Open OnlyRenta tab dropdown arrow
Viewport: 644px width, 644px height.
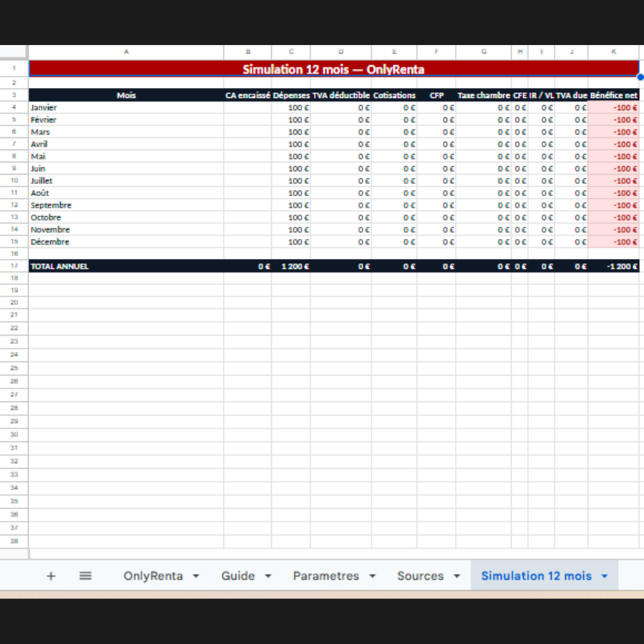[196, 576]
